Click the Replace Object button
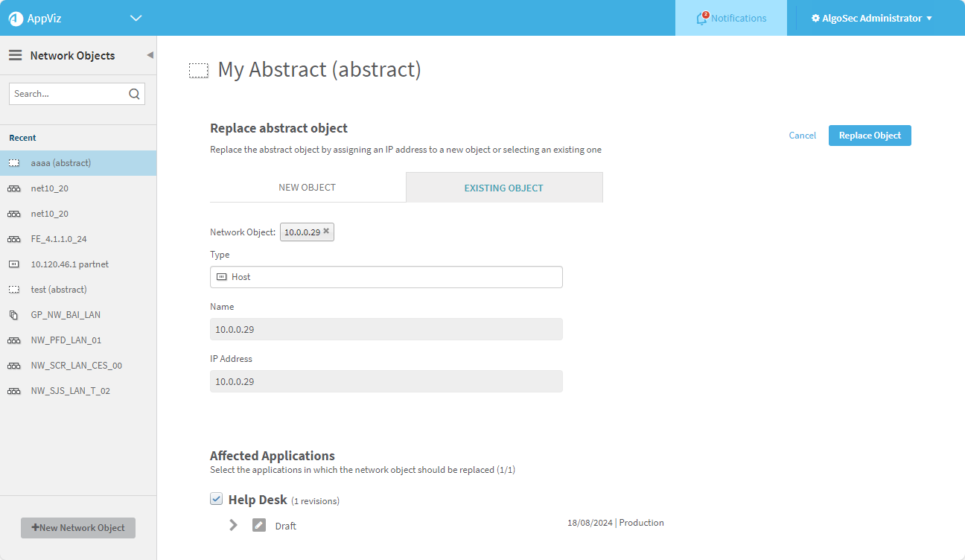The width and height of the screenshot is (965, 560). pyautogui.click(x=869, y=136)
